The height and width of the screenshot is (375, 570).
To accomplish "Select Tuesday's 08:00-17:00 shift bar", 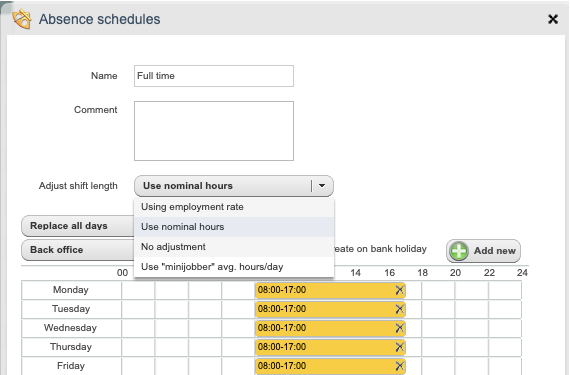I will [x=330, y=309].
